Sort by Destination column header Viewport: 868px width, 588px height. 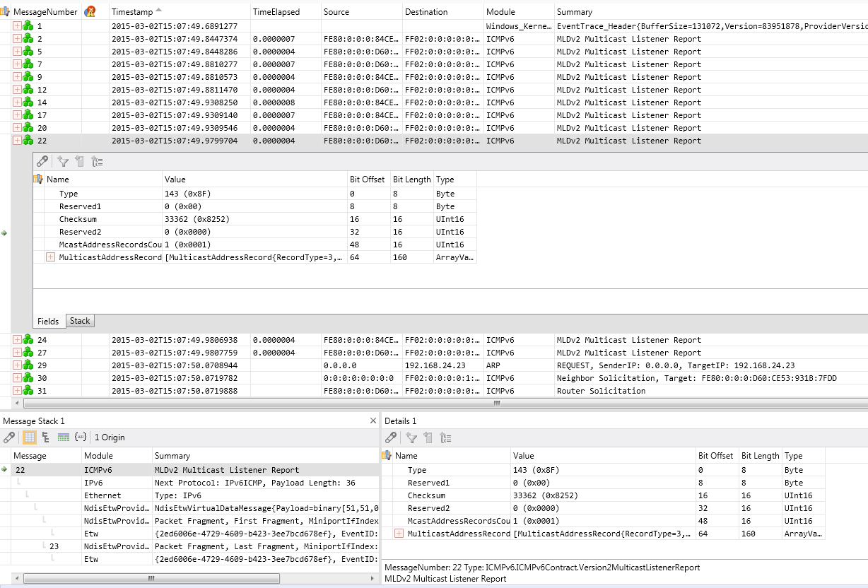[x=442, y=11]
